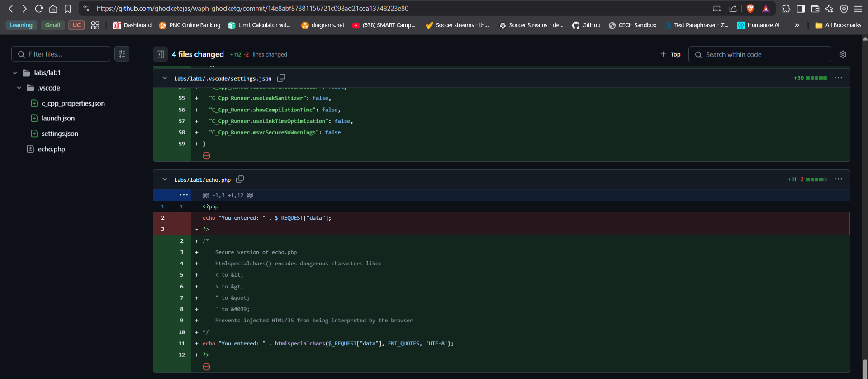
Task: Copy the settings.json file path
Action: click(281, 78)
